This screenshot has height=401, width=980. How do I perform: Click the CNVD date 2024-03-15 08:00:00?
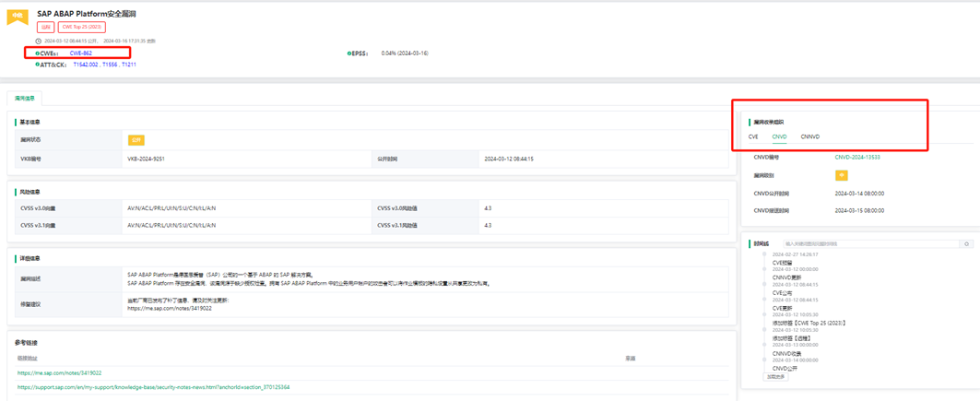point(859,210)
